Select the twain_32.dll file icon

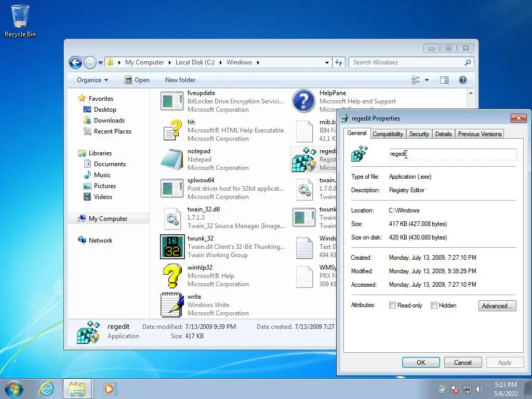pyautogui.click(x=172, y=218)
